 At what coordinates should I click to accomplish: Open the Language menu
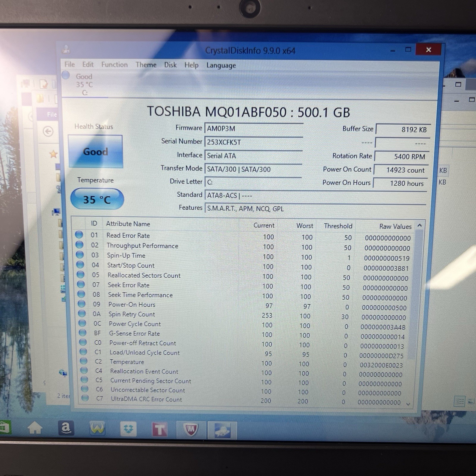221,65
